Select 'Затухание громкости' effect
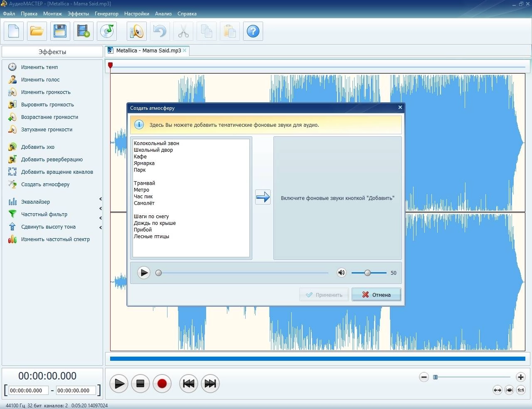The height and width of the screenshot is (409, 532). pyautogui.click(x=47, y=129)
